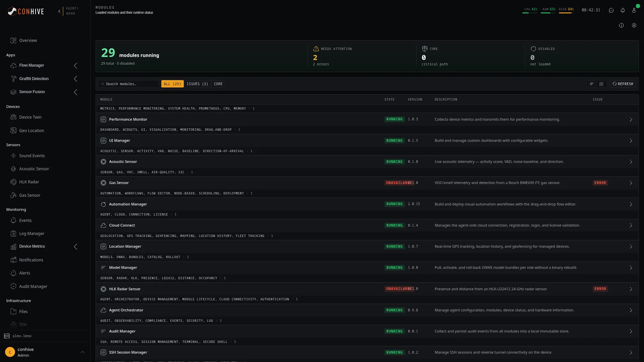The image size is (644, 362).
Task: Switch to grid view layout icon
Action: [601, 84]
